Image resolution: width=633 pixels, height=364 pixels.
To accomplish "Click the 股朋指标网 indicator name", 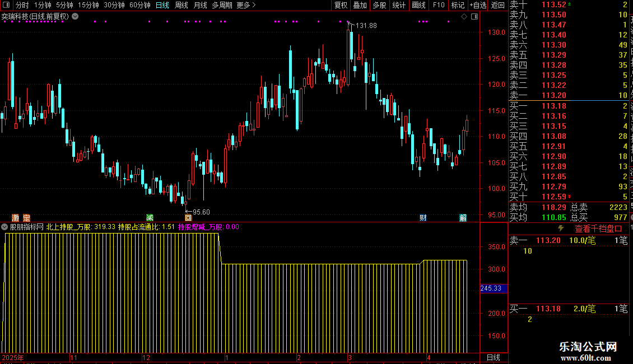I will [x=27, y=227].
